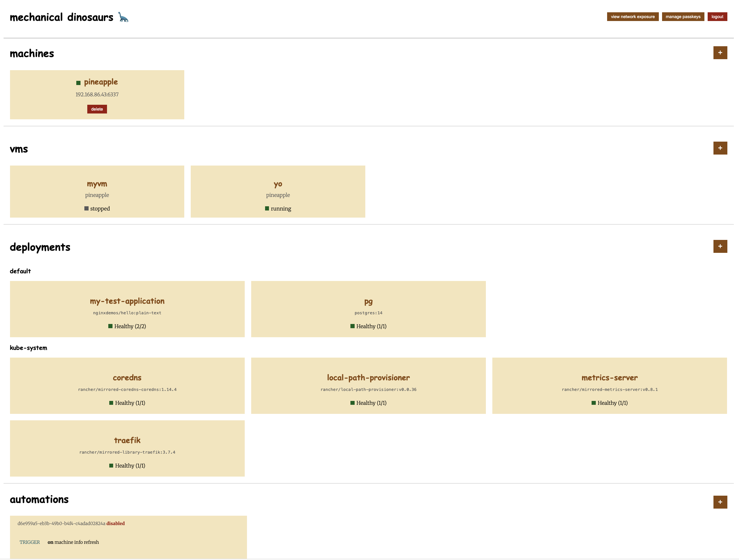The height and width of the screenshot is (560, 739).
Task: Click the kube-system namespace heading
Action: (28, 348)
